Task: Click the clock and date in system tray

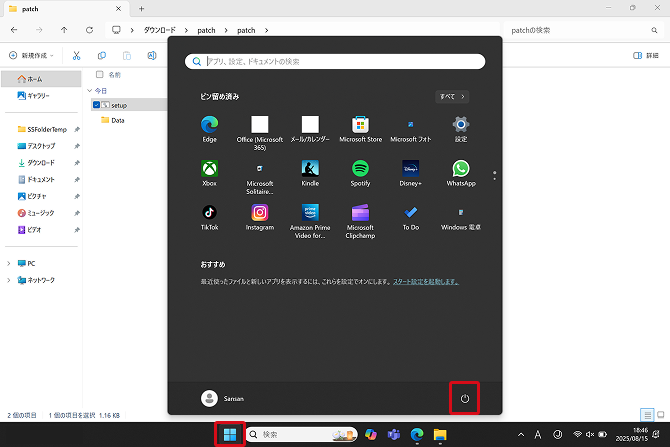Action: [x=632, y=435]
